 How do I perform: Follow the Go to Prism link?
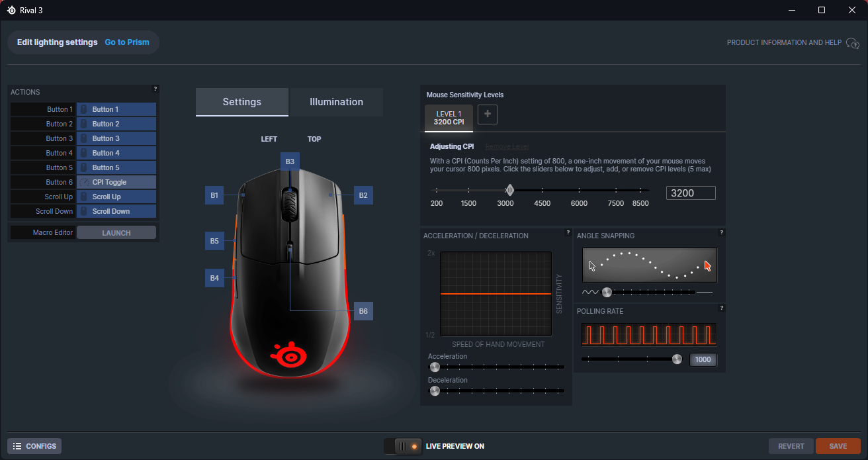tap(127, 42)
